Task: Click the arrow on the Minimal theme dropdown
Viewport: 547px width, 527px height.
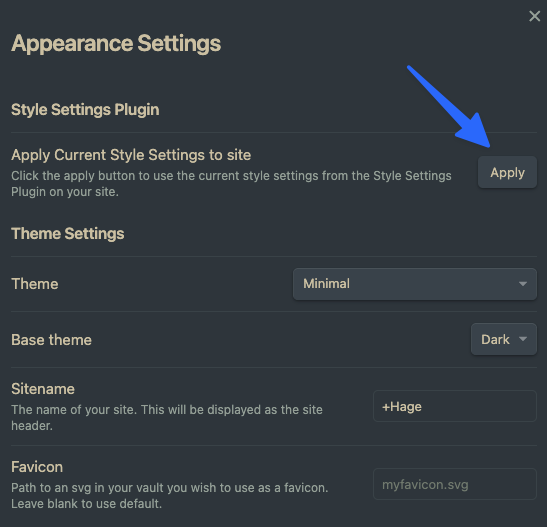Action: pos(523,284)
